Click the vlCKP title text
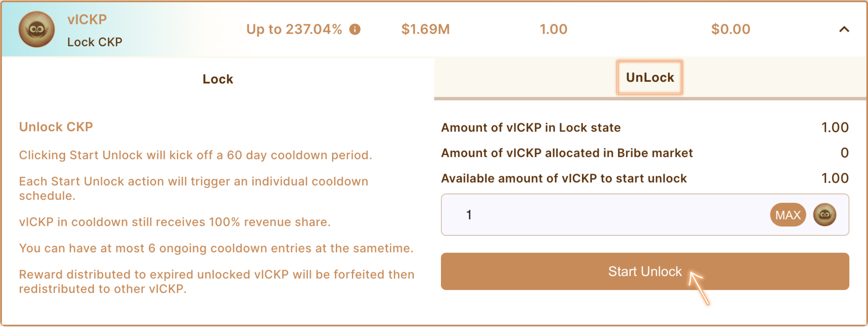Image resolution: width=868 pixels, height=327 pixels. (87, 20)
